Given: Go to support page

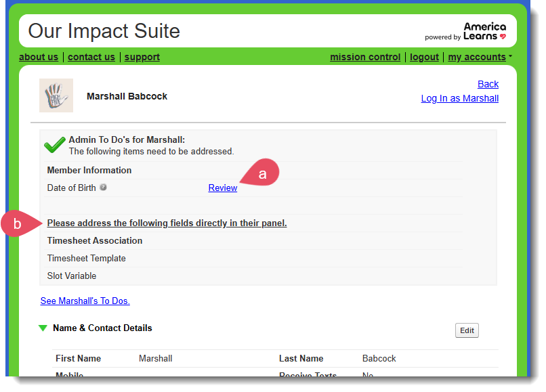Looking at the screenshot, I should tap(142, 57).
